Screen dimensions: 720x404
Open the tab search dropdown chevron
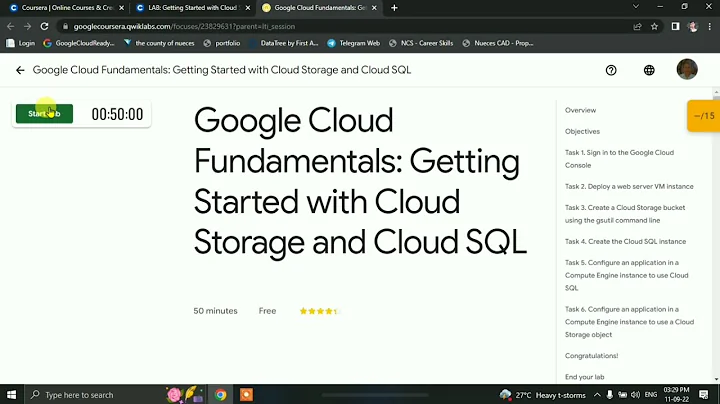coord(636,6)
